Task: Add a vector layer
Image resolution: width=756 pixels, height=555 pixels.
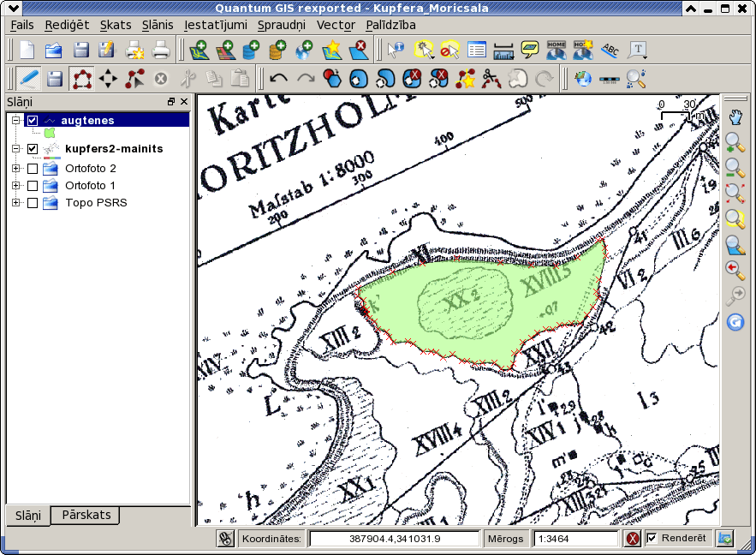Action: (x=199, y=51)
